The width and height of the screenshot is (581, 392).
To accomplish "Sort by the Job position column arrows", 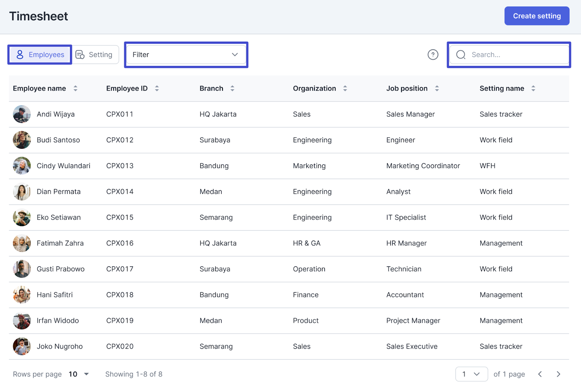I will tap(437, 88).
